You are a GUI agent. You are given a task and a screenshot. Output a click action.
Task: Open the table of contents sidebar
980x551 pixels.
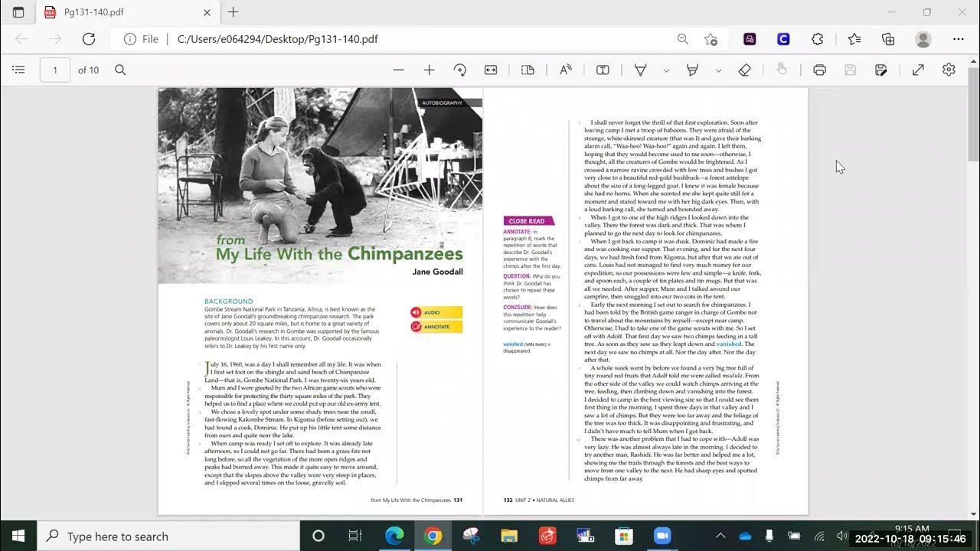click(19, 70)
